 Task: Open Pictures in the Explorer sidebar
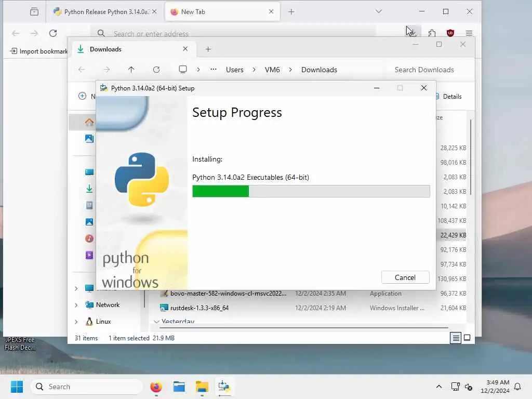[89, 222]
